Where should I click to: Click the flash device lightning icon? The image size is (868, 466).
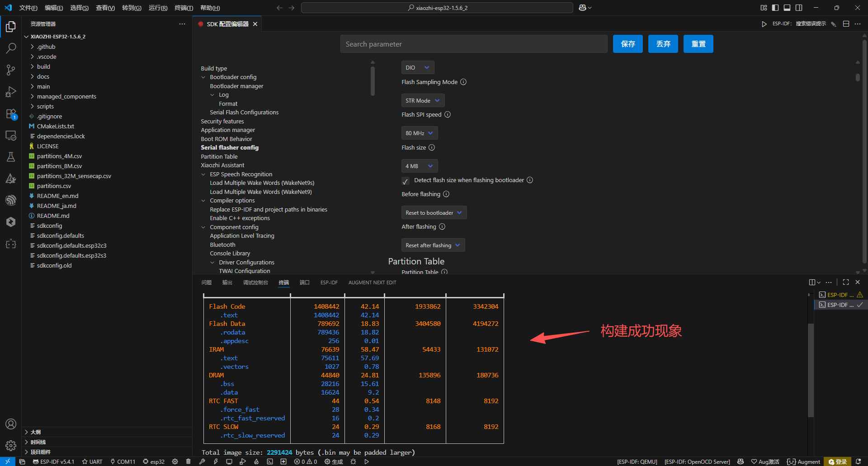point(216,461)
